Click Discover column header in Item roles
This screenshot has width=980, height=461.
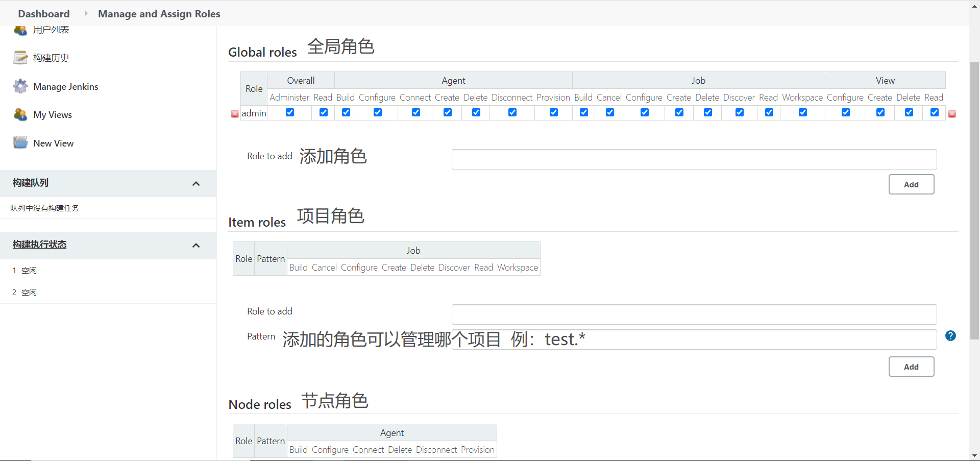454,267
